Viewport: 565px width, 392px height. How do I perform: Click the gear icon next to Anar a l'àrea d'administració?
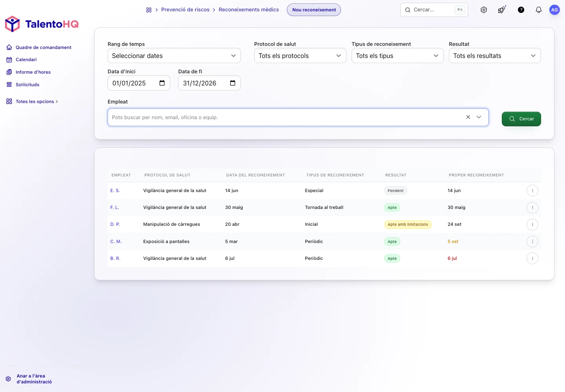8,379
